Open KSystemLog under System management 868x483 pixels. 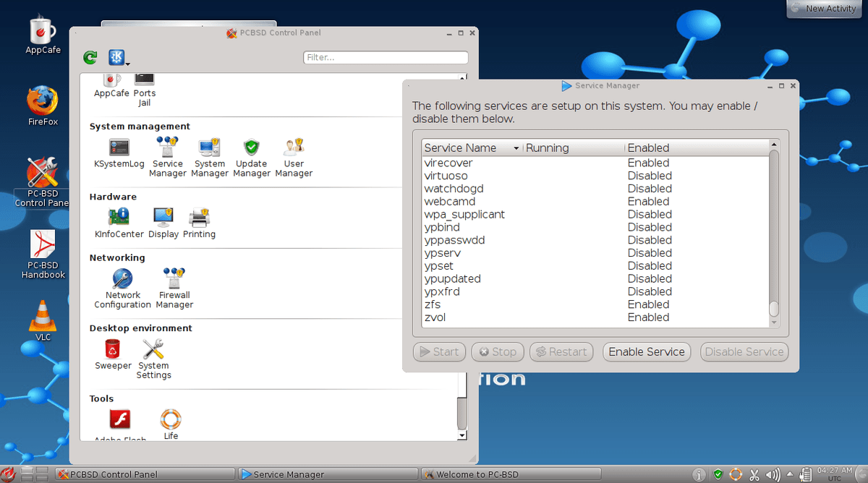click(x=119, y=154)
